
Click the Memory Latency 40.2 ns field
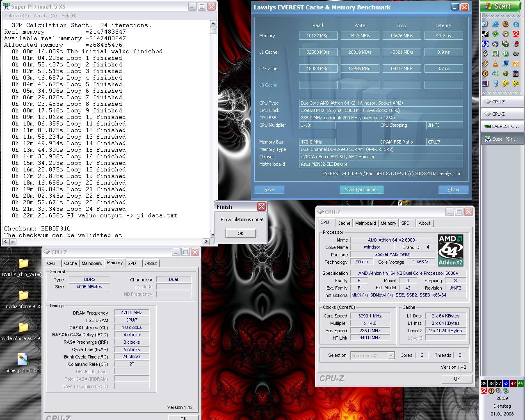point(443,36)
